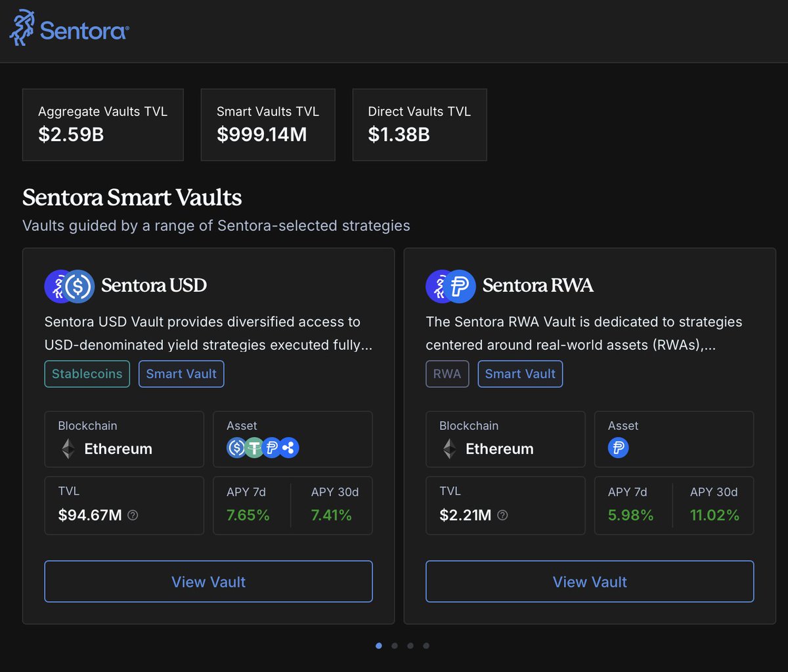Select the first carousel page dot

point(379,646)
